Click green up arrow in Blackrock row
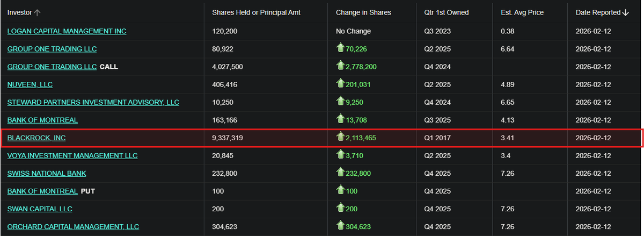This screenshot has width=644, height=236. click(340, 138)
